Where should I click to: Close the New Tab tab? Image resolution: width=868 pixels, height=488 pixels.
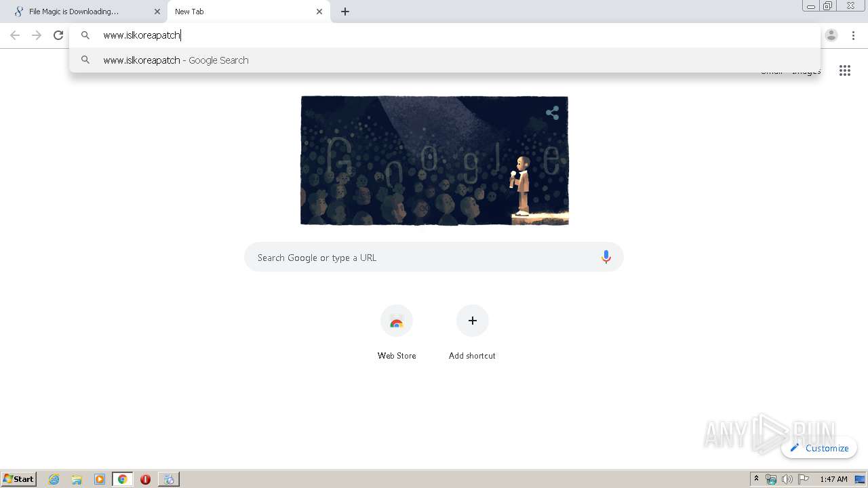click(x=319, y=12)
